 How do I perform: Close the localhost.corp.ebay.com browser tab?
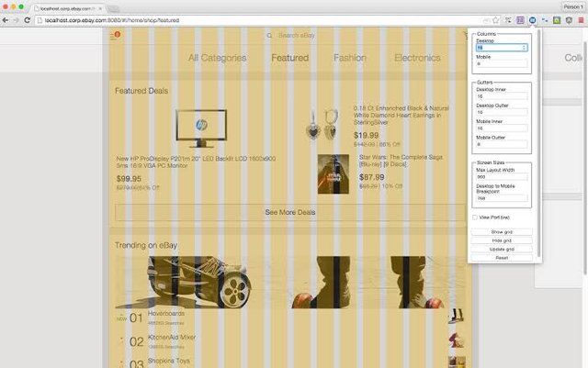point(100,8)
